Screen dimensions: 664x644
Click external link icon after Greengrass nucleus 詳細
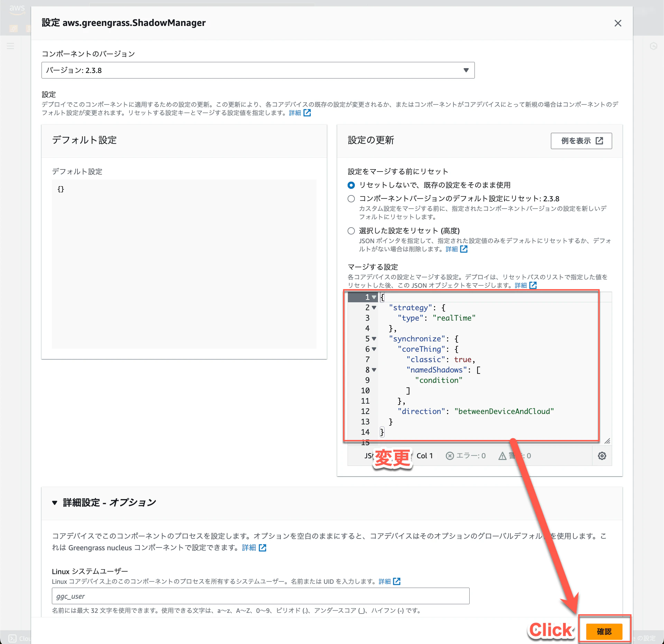pyautogui.click(x=262, y=548)
